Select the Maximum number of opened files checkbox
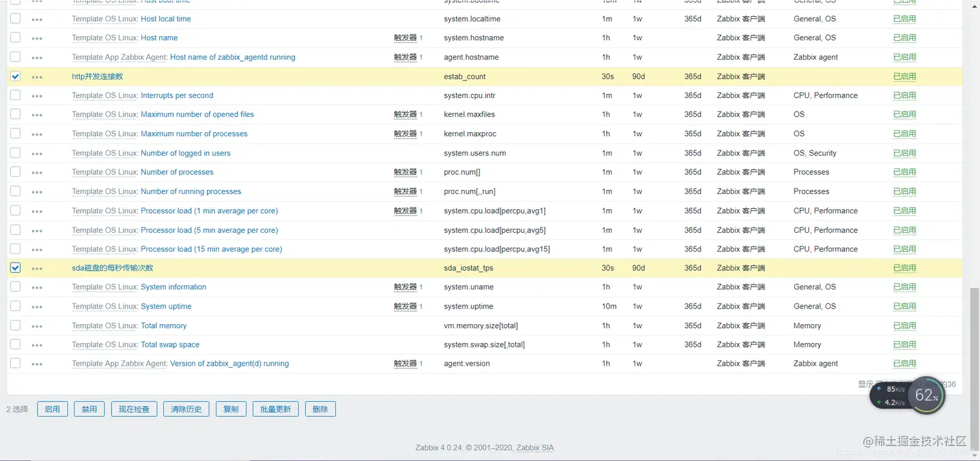This screenshot has width=980, height=461. (16, 113)
